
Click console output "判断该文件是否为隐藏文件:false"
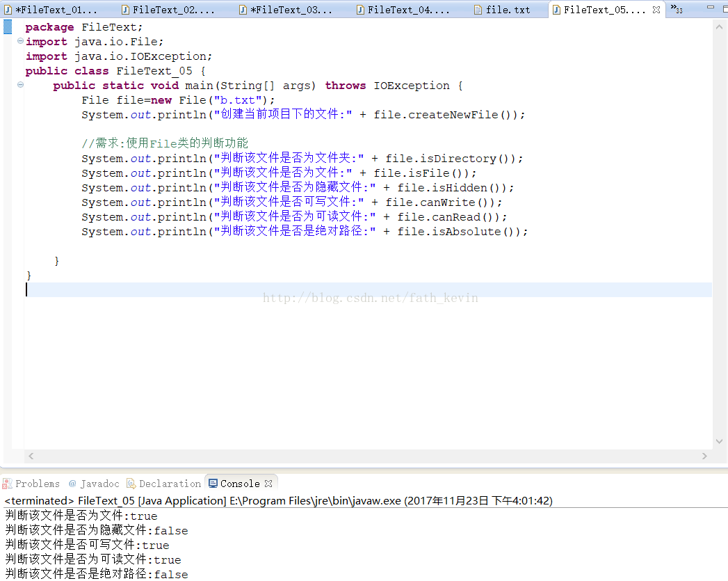pyautogui.click(x=97, y=530)
